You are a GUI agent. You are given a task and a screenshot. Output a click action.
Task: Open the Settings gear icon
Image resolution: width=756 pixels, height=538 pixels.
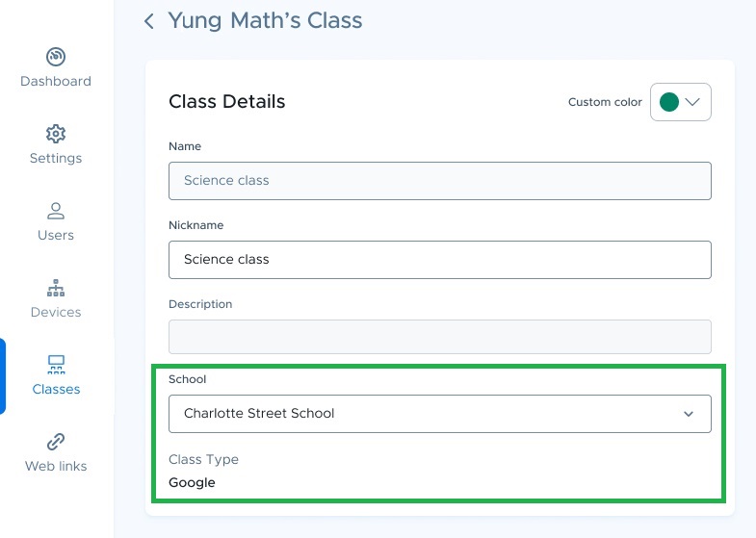[56, 134]
